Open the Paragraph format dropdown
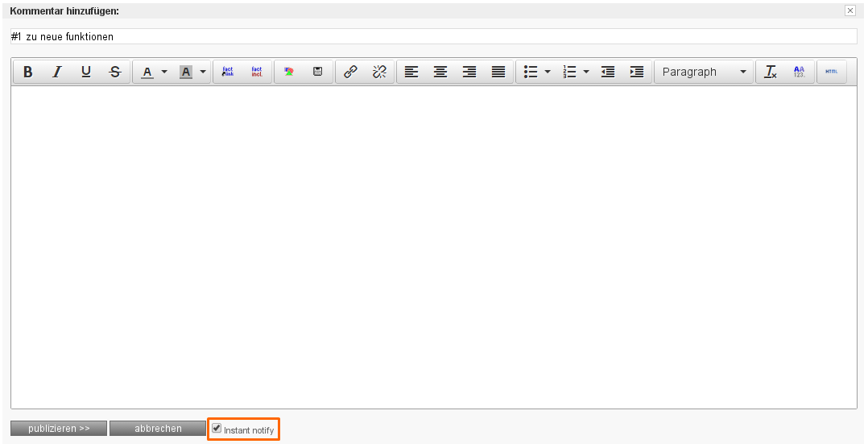This screenshot has width=868, height=448. [x=704, y=72]
